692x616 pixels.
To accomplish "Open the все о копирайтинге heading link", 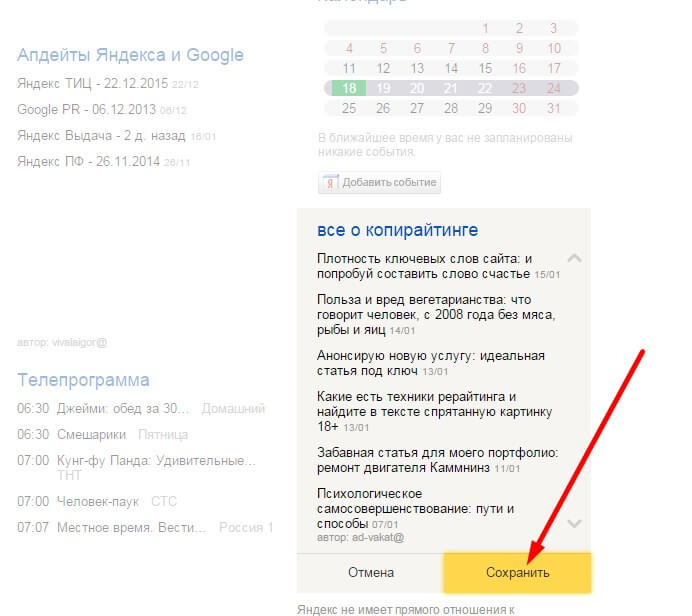I will click(397, 230).
